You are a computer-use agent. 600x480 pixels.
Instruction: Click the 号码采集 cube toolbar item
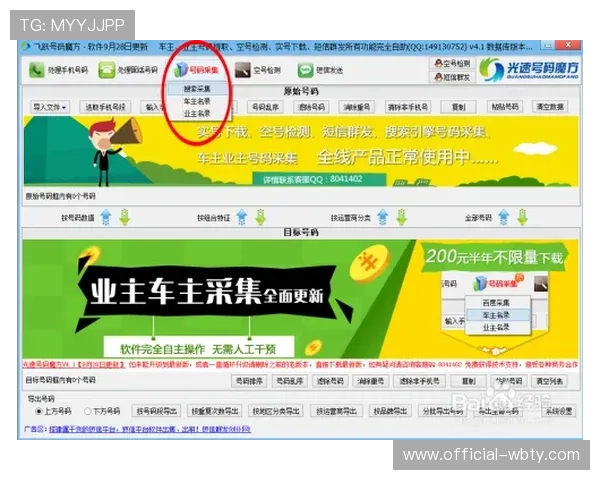pyautogui.click(x=196, y=70)
